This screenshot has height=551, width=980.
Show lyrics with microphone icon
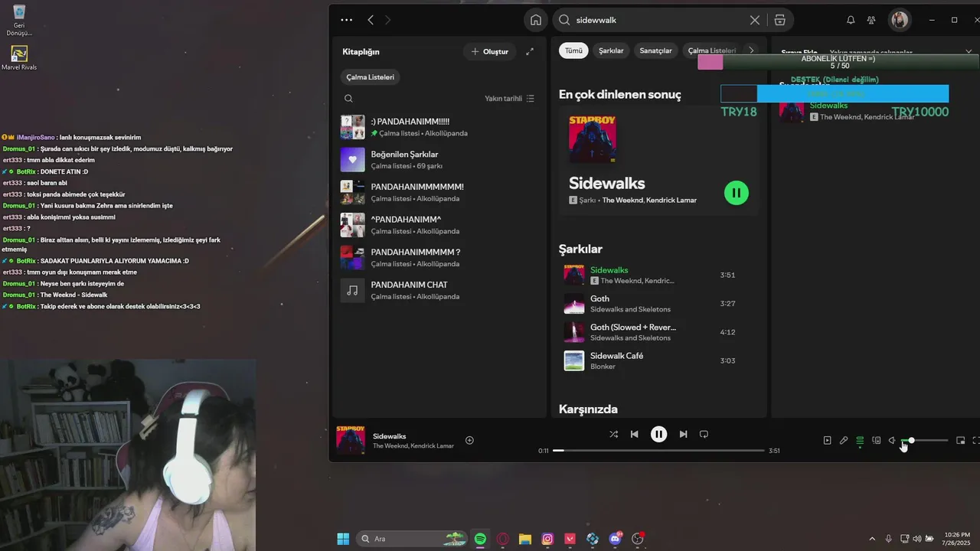[x=844, y=440]
